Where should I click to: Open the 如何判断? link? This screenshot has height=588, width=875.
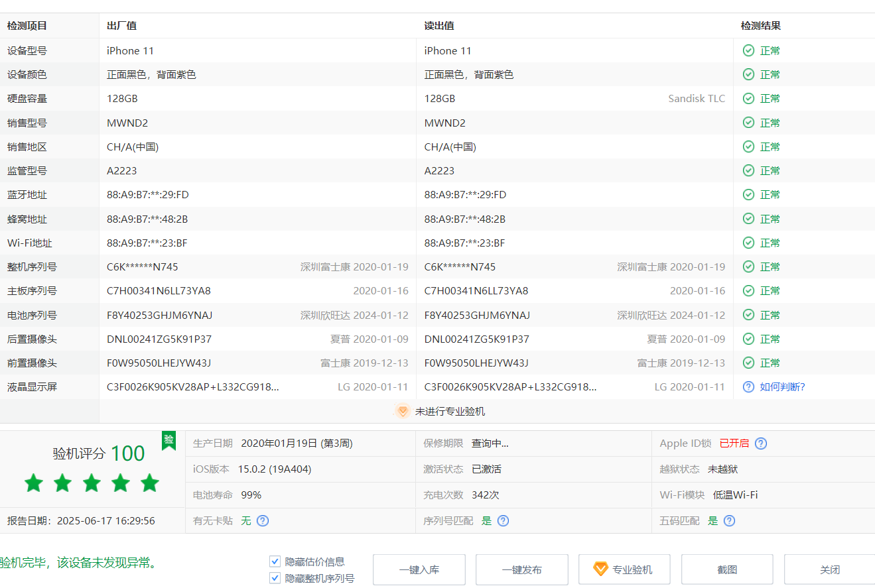[x=783, y=386]
